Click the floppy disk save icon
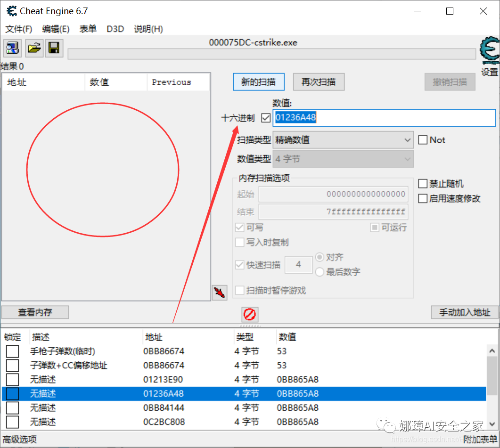Screen dimensions: 500x448 click(x=54, y=48)
